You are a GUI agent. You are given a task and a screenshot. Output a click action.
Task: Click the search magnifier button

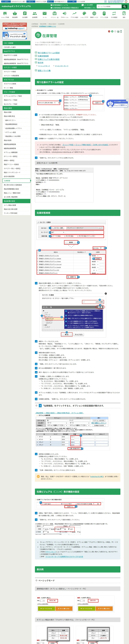pos(124,7)
